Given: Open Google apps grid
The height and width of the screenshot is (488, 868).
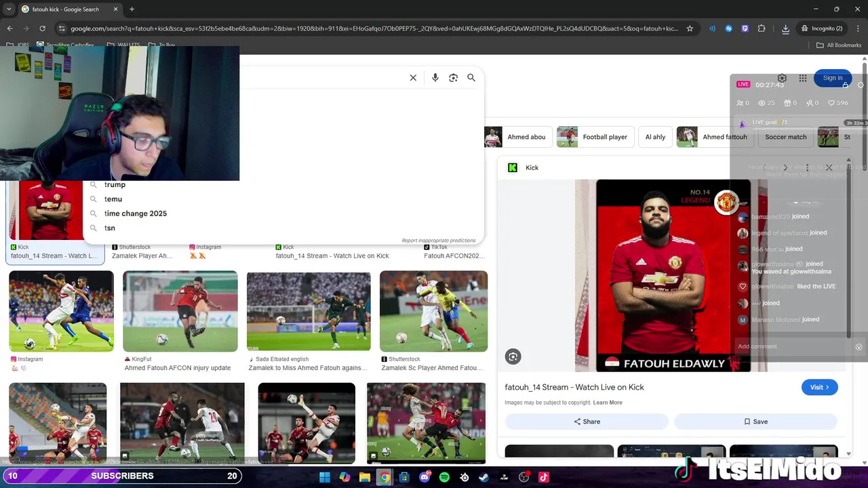Looking at the screenshot, I should coord(803,78).
